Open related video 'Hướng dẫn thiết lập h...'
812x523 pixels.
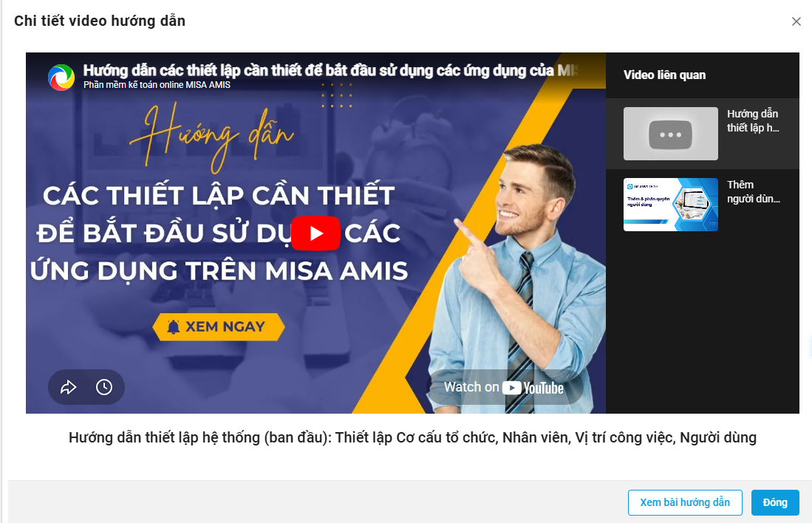click(753, 120)
